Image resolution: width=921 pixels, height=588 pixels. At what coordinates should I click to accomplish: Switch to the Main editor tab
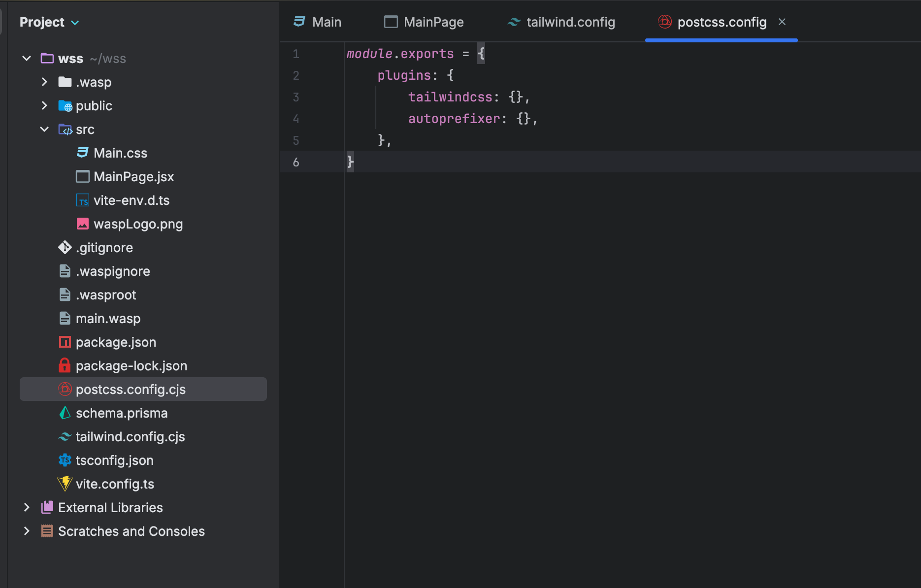click(318, 22)
